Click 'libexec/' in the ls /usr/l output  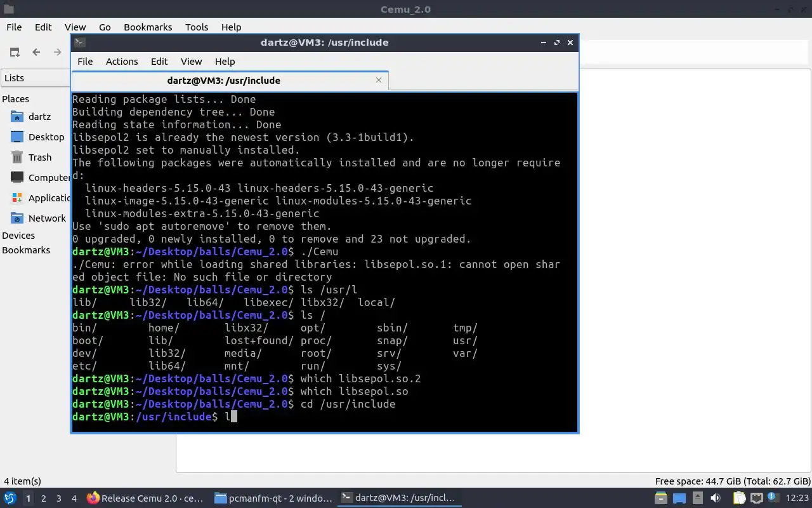[x=268, y=302]
